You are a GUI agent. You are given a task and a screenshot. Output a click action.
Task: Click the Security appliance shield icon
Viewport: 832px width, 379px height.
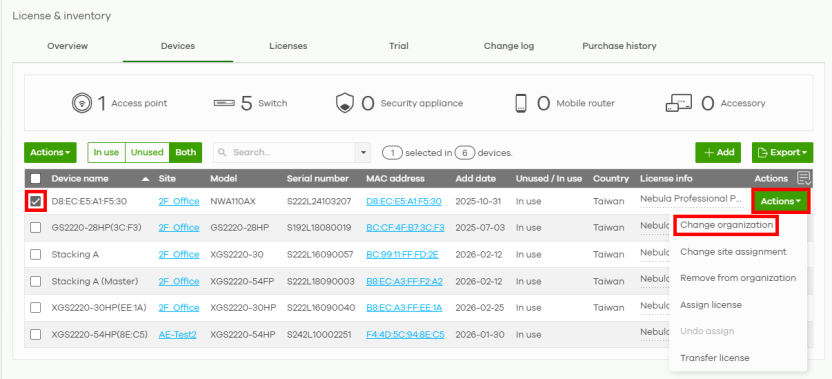345,103
